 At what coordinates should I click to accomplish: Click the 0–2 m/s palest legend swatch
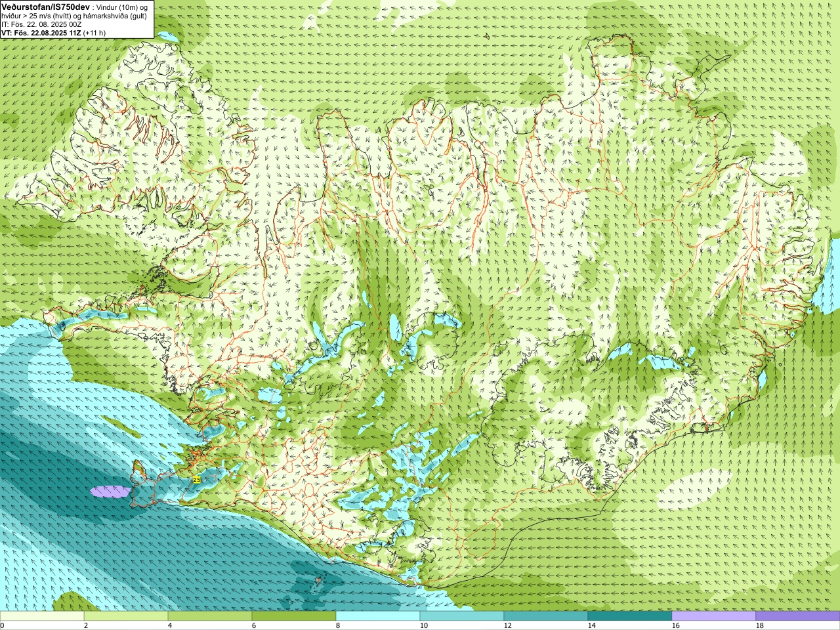42,616
